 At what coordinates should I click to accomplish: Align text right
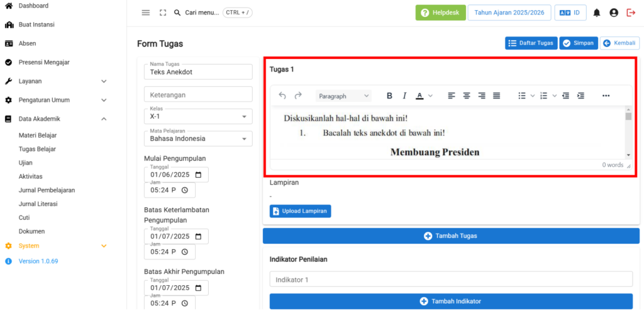pyautogui.click(x=482, y=95)
